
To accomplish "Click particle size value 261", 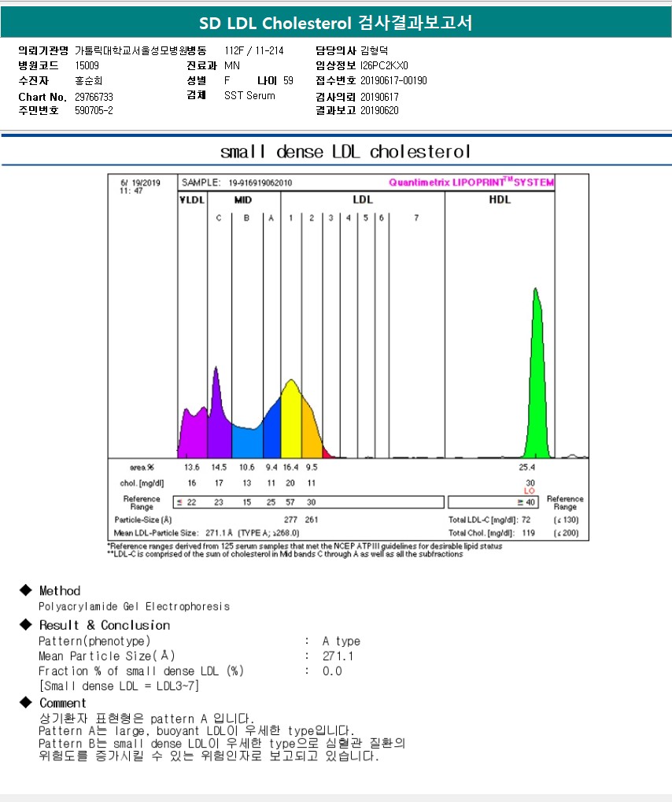I will (312, 519).
